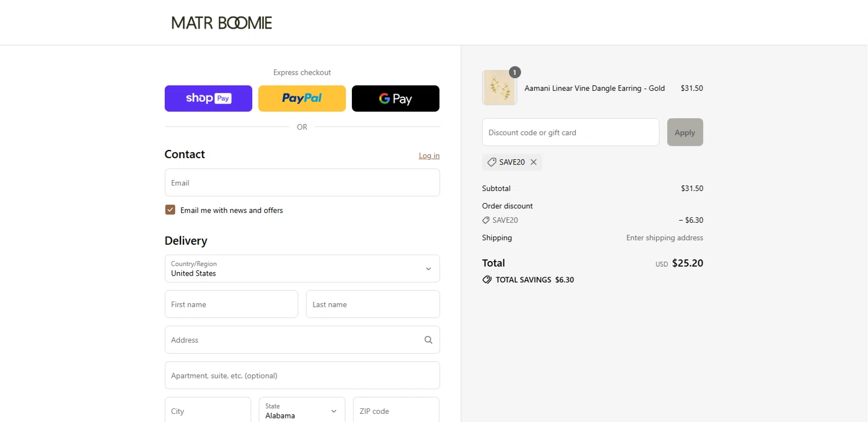Click the Delivery section heading
The width and height of the screenshot is (868, 422).
[x=186, y=240]
